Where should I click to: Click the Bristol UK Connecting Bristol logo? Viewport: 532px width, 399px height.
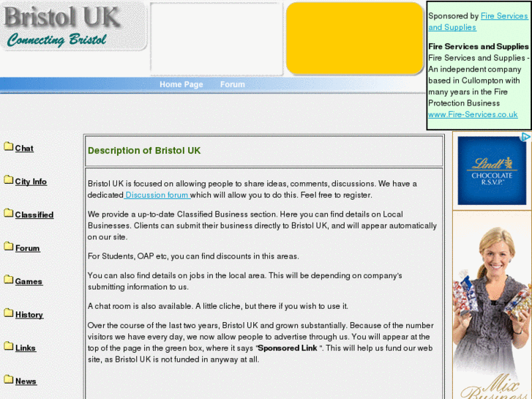tap(74, 26)
